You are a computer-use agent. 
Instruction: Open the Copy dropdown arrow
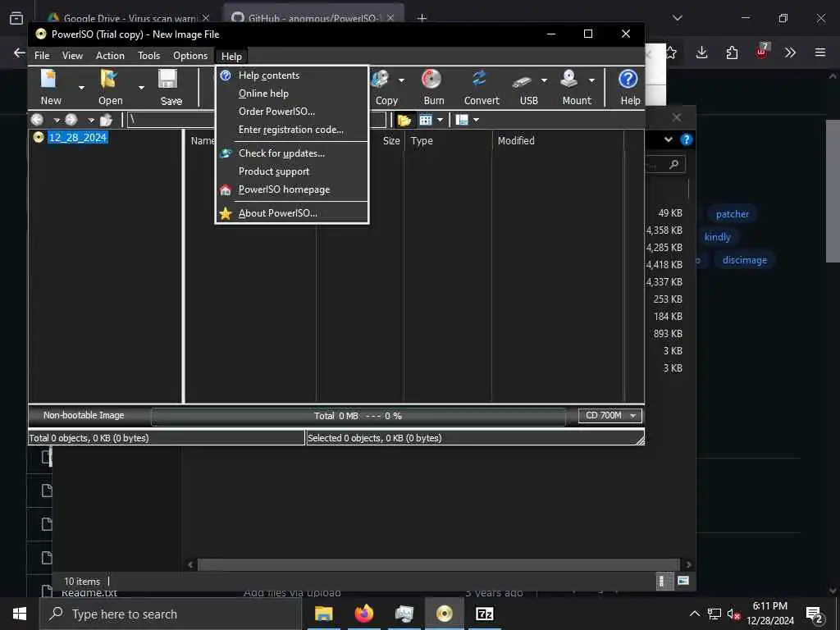coord(401,81)
